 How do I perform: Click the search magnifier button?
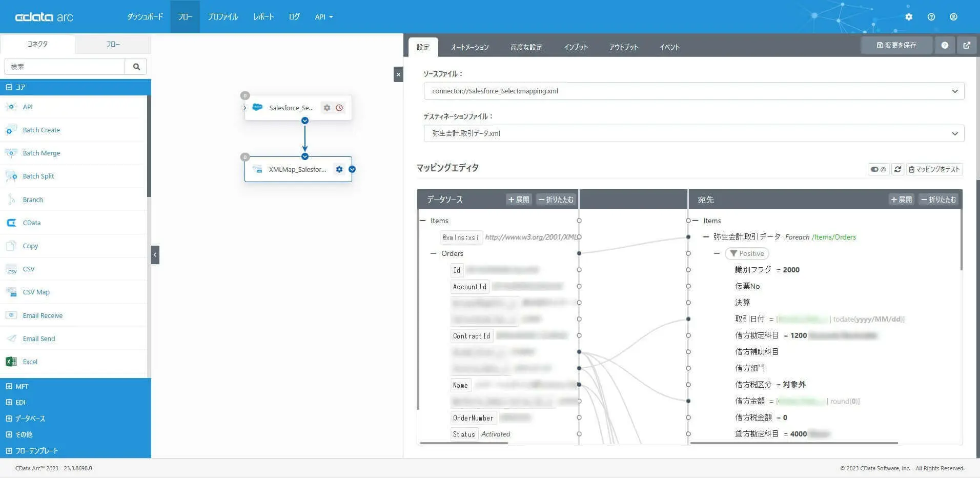coord(136,67)
